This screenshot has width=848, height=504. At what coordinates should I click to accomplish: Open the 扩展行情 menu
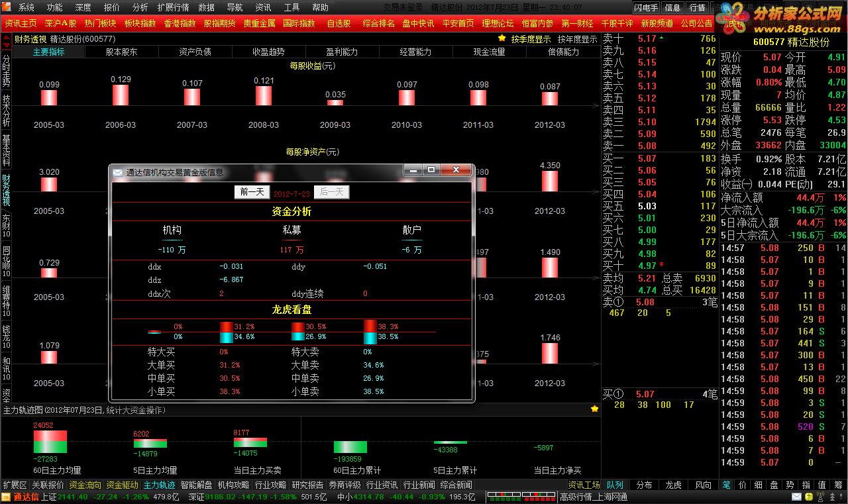174,8
